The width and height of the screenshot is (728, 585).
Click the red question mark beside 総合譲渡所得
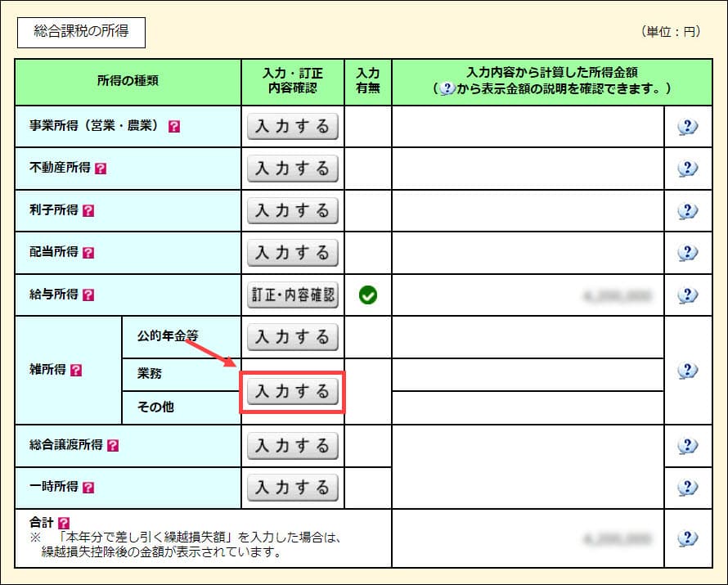coord(113,446)
